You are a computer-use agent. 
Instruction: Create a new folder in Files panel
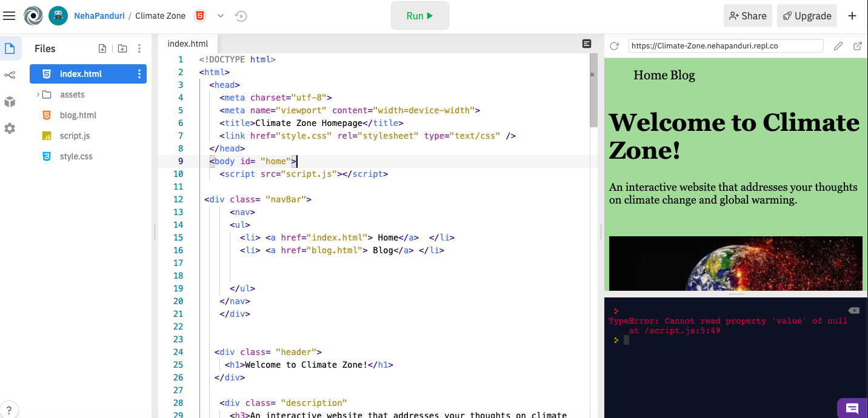pyautogui.click(x=122, y=48)
